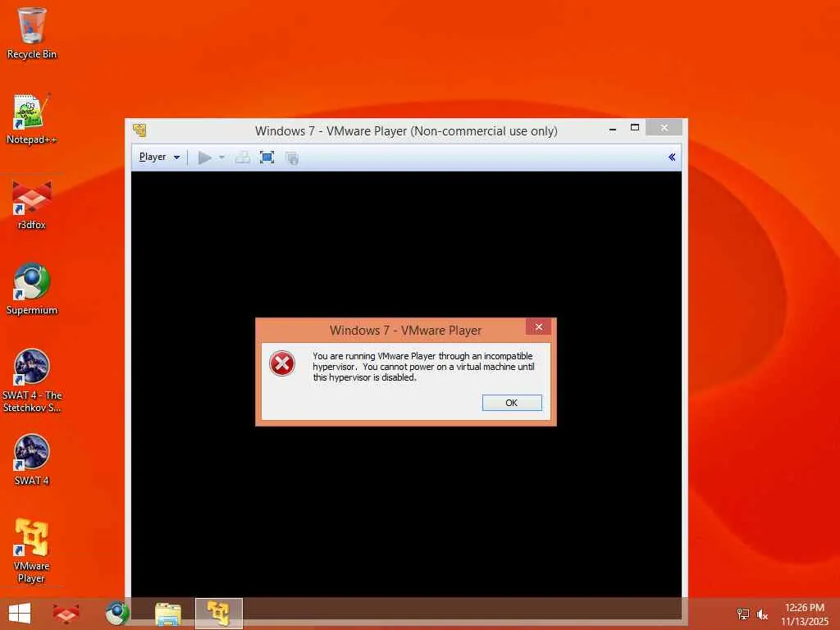Enter full screen mode via toolbar icon

pos(267,157)
